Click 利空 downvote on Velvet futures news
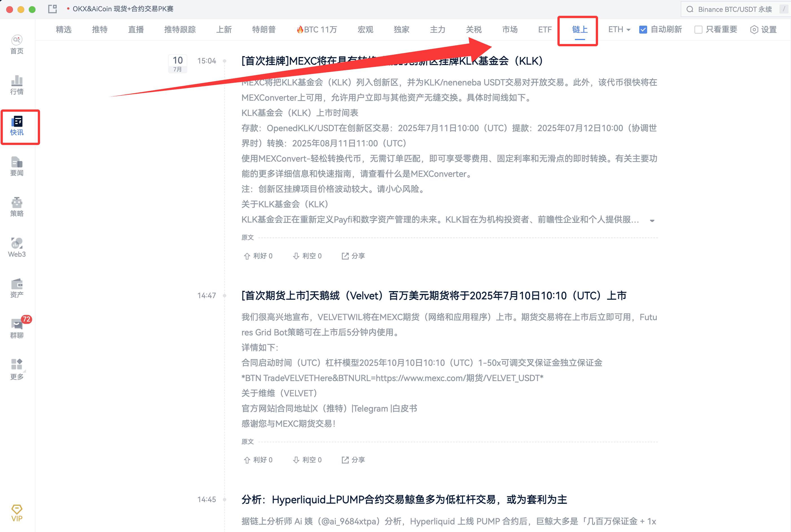 307,460
